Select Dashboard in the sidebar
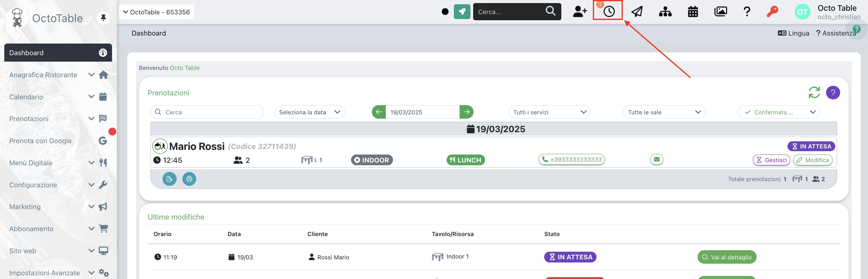This screenshot has width=868, height=279. point(58,53)
